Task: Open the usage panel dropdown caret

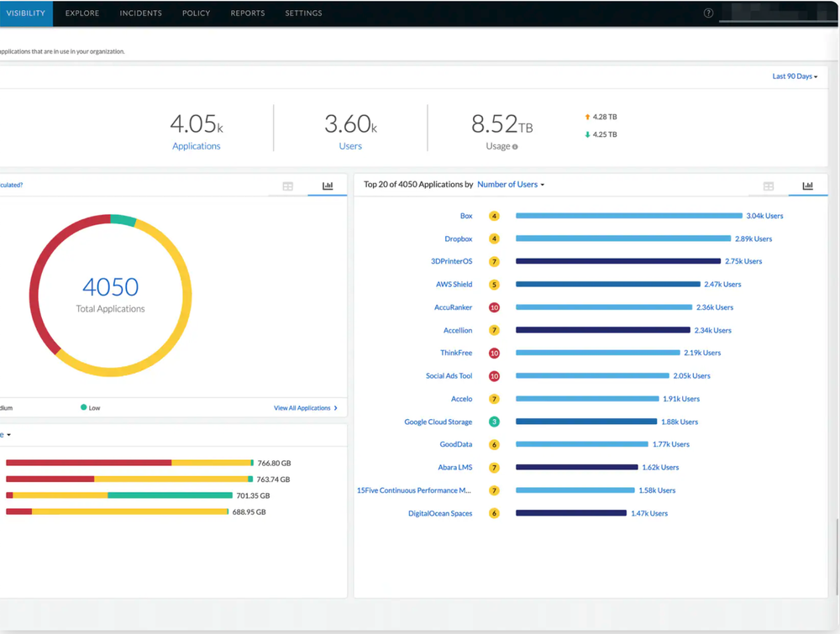Action: tap(8, 435)
